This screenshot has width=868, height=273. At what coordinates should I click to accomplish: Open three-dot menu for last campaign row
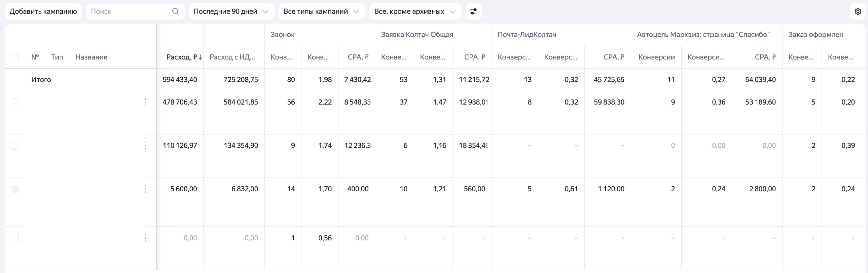(146, 238)
